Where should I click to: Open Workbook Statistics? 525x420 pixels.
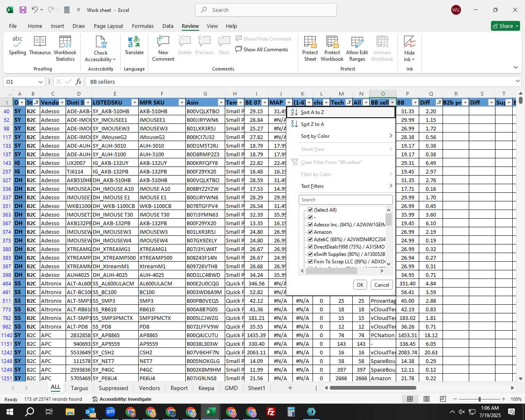[65, 48]
